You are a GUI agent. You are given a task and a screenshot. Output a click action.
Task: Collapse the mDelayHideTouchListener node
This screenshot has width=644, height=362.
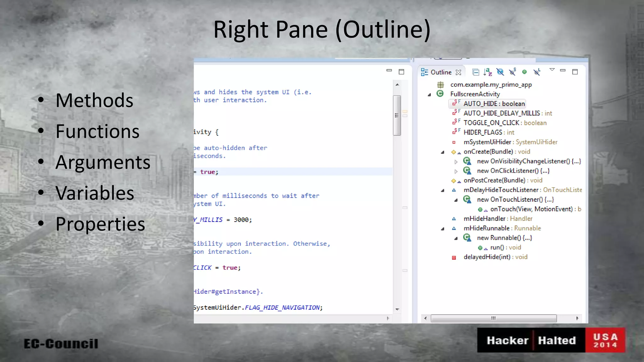[442, 190]
